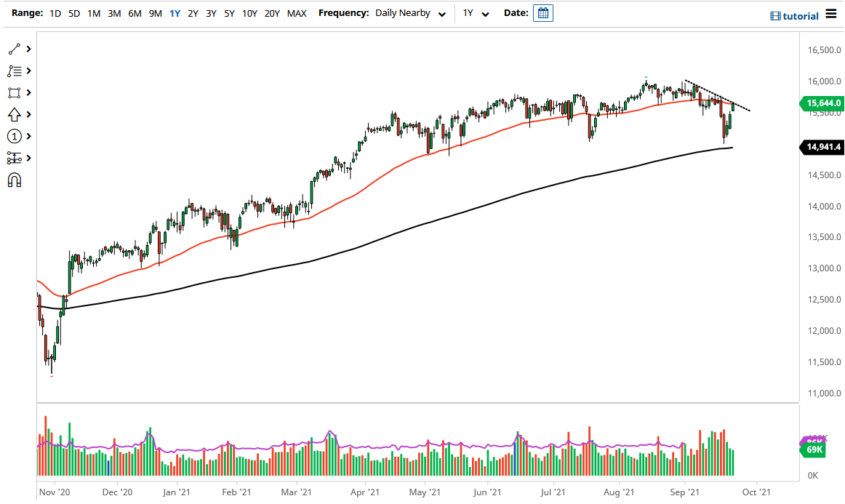
Task: Open the hamburger menu
Action: tap(830, 12)
